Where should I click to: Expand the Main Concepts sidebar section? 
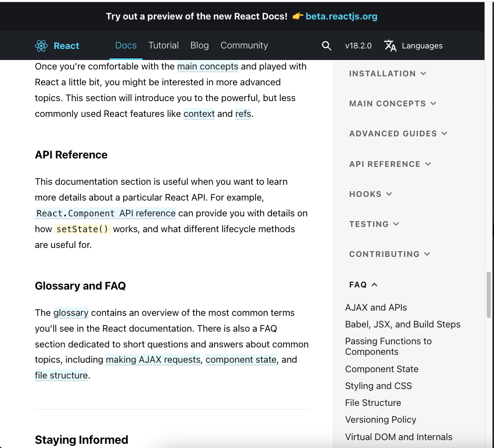392,104
